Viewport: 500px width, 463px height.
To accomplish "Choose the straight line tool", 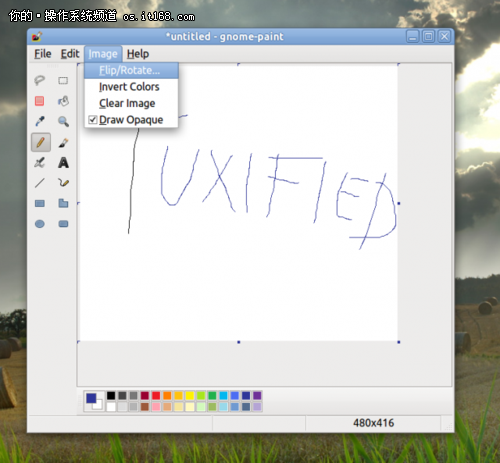I will [40, 183].
